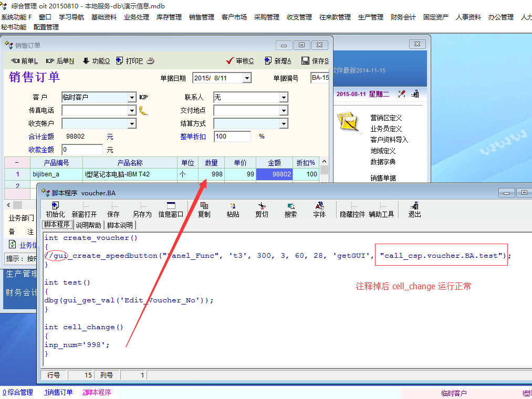This screenshot has height=399, width=532.
Task: Click the 营销区定义 link
Action: [385, 118]
